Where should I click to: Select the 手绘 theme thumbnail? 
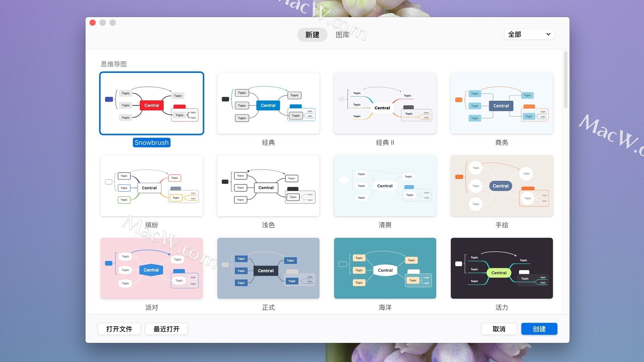(x=502, y=186)
